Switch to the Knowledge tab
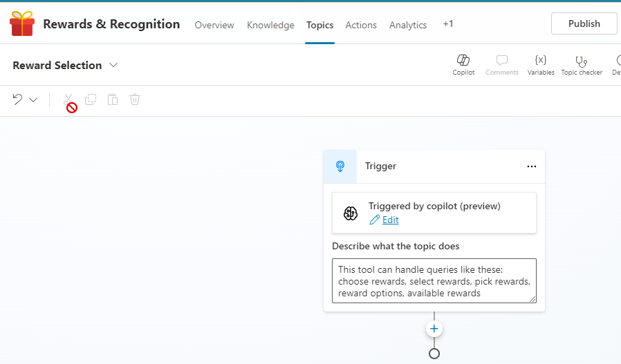 (x=270, y=25)
